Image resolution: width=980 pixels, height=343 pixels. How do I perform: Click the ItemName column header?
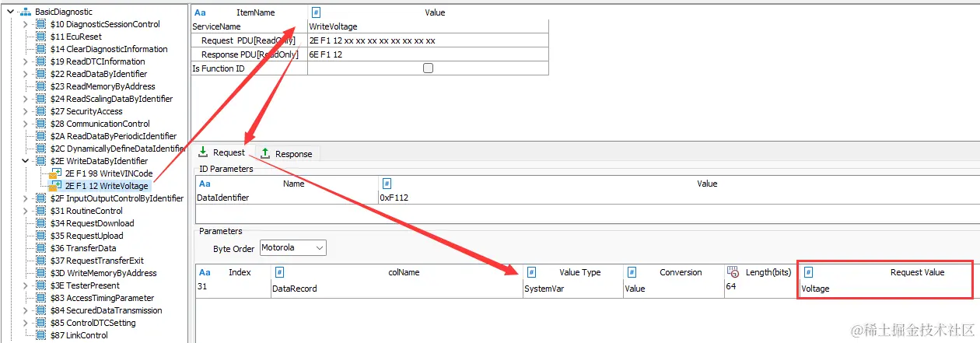tap(249, 13)
